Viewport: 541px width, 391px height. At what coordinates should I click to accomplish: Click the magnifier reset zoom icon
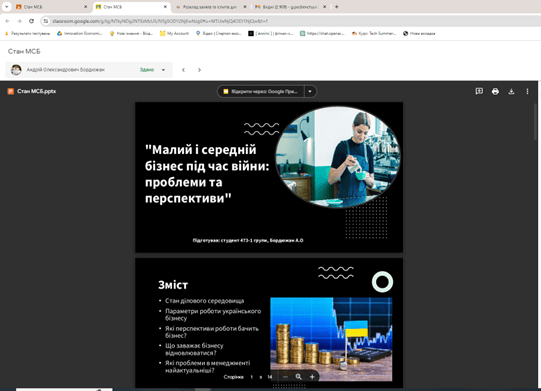pos(299,377)
